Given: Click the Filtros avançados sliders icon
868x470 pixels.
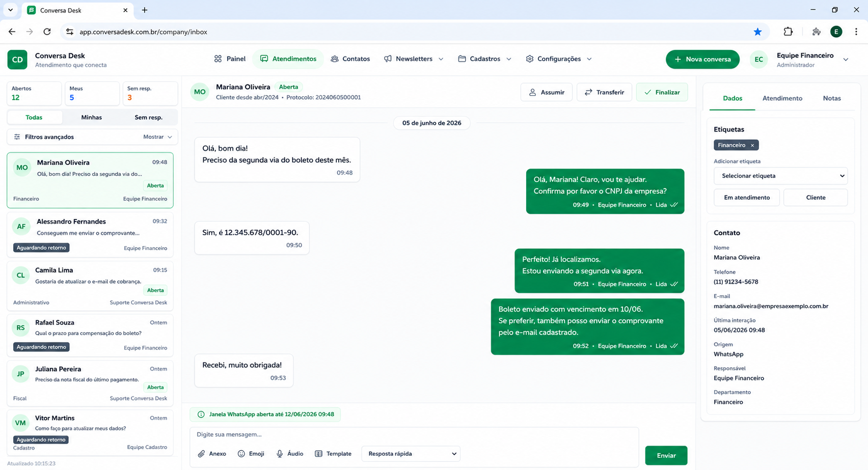Looking at the screenshot, I should [17, 137].
